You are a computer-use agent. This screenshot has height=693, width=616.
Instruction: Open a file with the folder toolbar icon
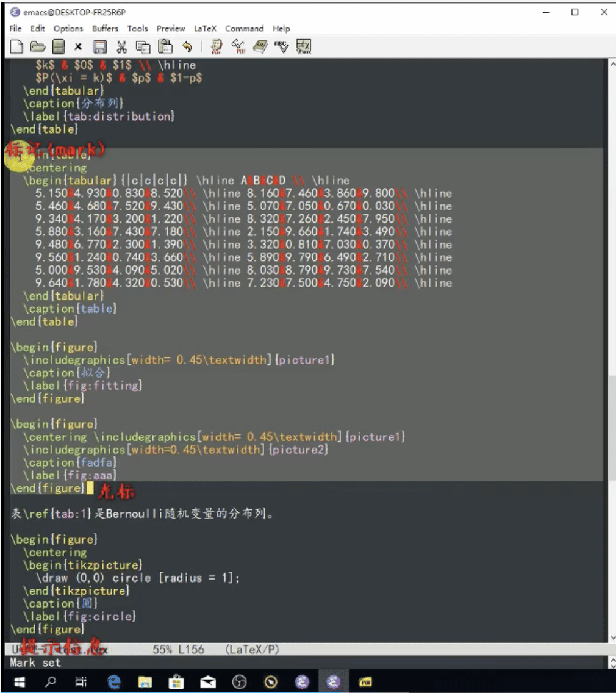pos(38,46)
